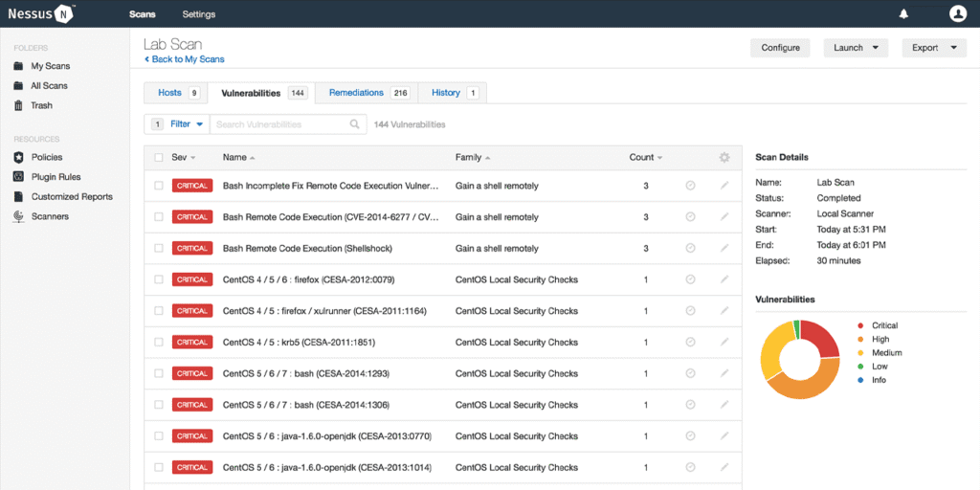Screen dimensions: 980x490
Task: Click pencil icon on krb5 CESA-2011:1851 row
Action: 724,342
